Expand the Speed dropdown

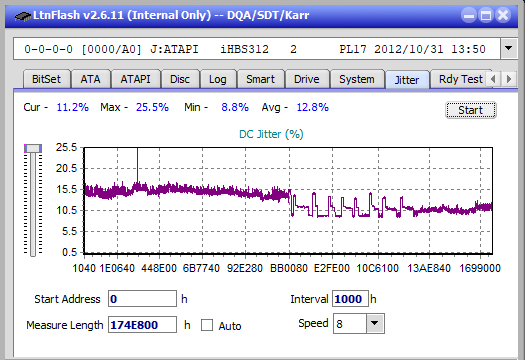[375, 323]
